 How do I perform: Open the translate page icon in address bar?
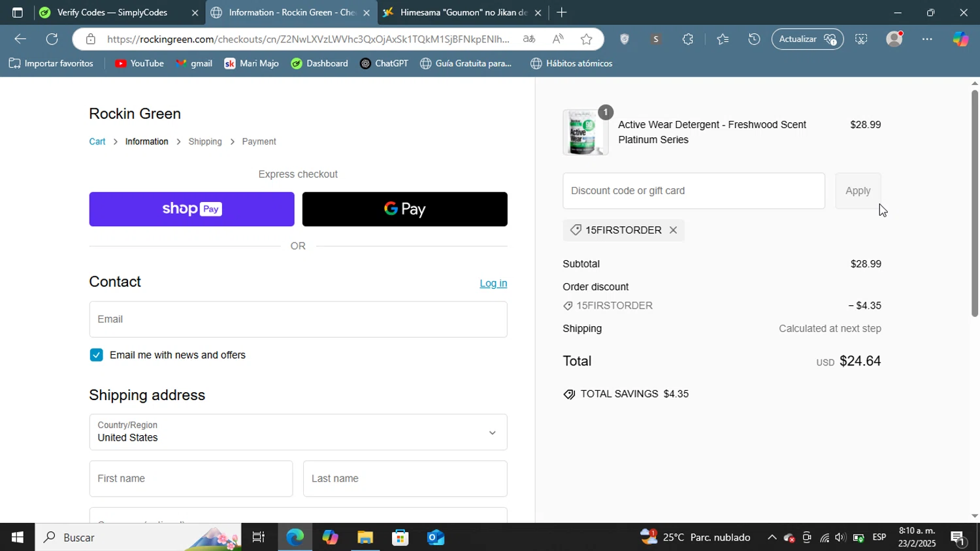pos(529,39)
